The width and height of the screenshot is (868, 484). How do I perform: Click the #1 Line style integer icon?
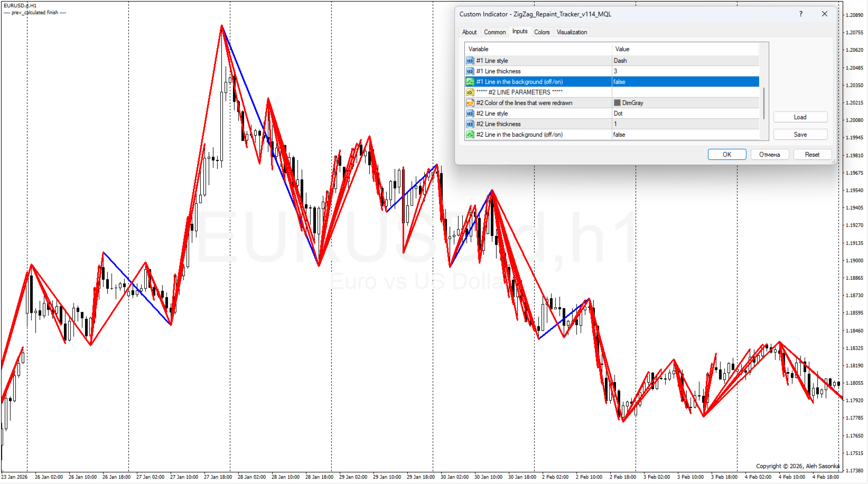[x=470, y=61]
